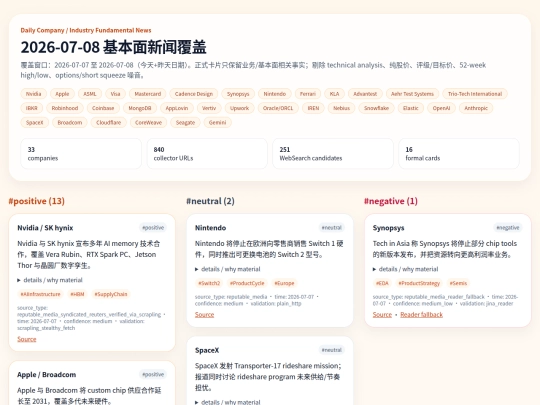Click the SpaceX chip in the header list
Viewport: 540px width, 405px height.
click(34, 123)
